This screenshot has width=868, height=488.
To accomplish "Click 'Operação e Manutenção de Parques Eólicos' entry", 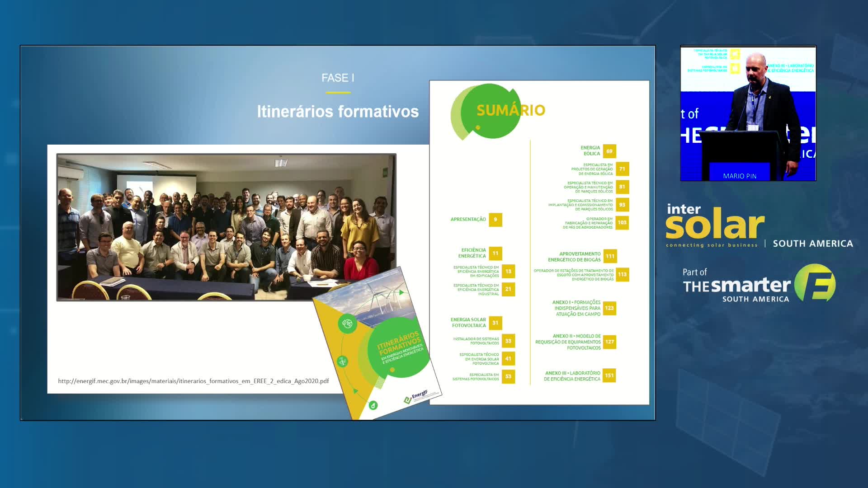I will coord(588,187).
